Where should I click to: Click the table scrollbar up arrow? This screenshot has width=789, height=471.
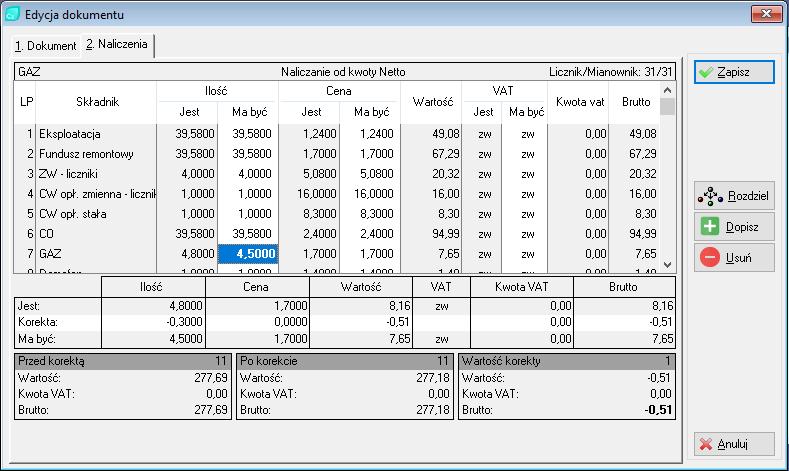coord(667,90)
